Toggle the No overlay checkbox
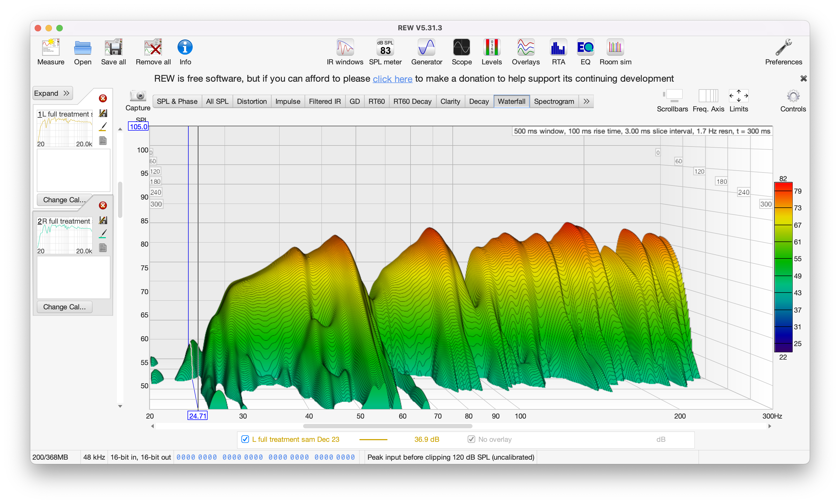 click(x=471, y=439)
